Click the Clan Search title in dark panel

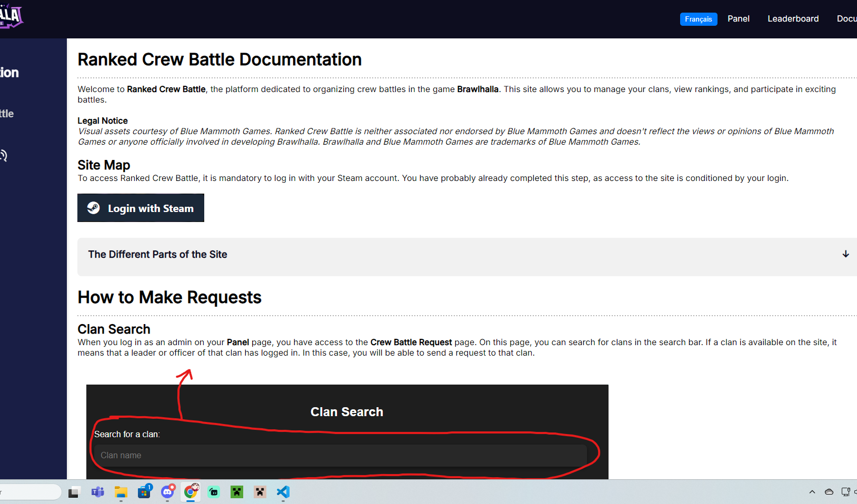pos(347,412)
